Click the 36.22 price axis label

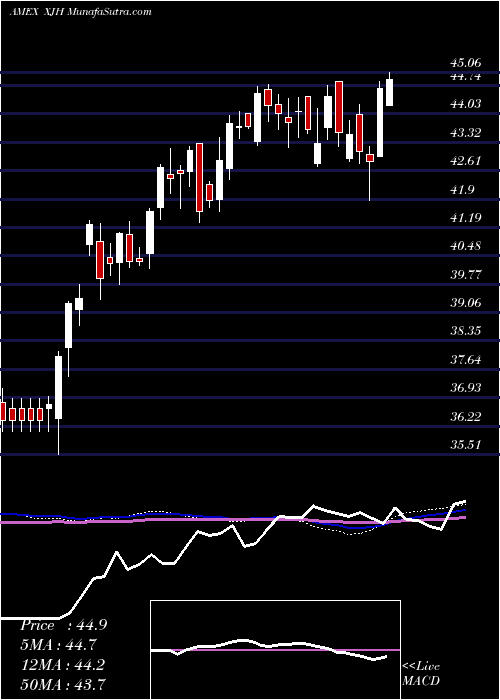click(x=466, y=417)
